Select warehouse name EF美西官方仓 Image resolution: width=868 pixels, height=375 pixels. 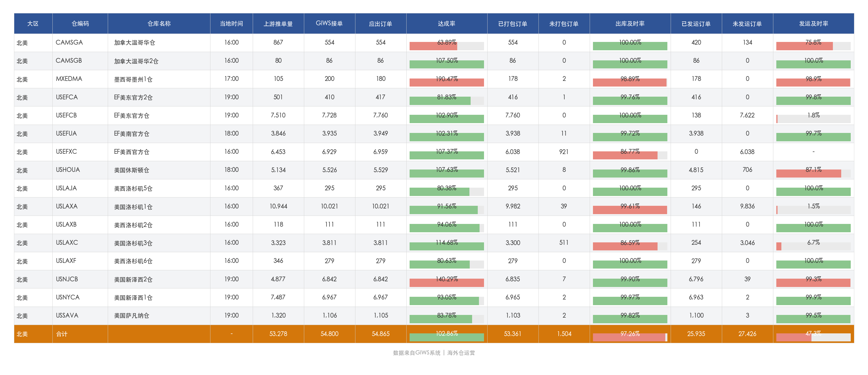(131, 152)
